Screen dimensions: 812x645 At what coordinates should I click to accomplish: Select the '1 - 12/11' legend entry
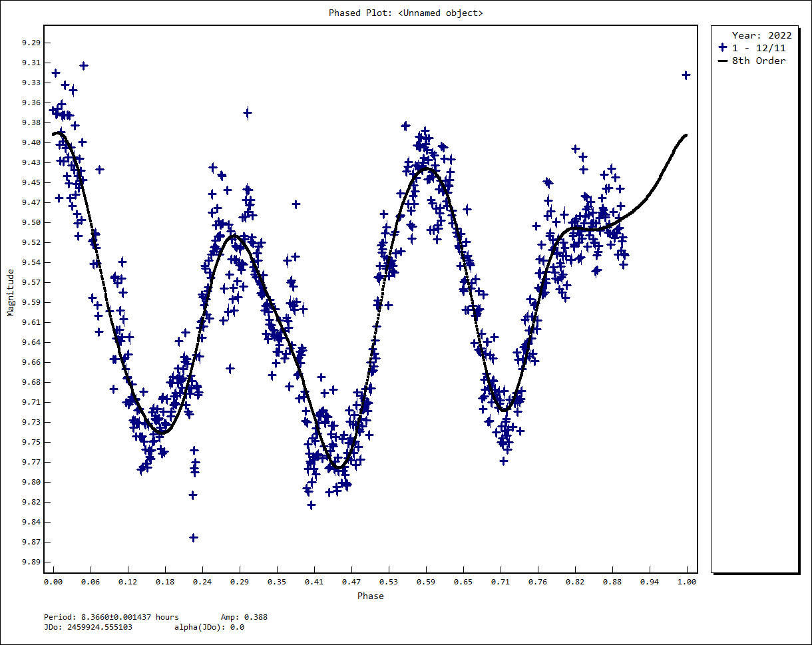point(759,48)
